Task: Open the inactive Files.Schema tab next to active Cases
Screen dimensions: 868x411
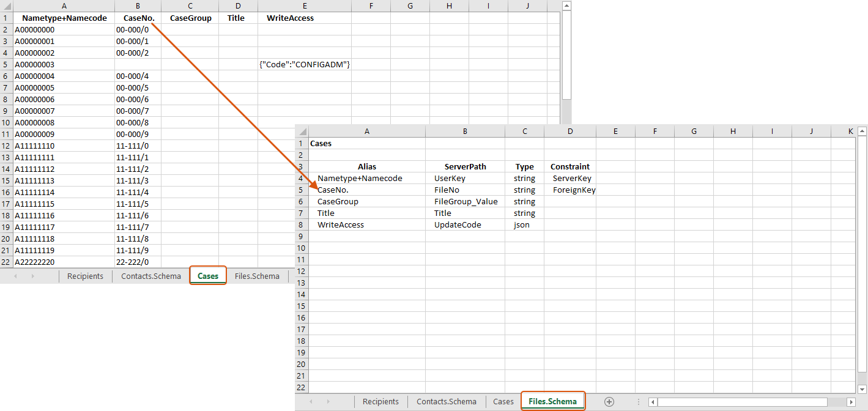Action: [x=257, y=276]
